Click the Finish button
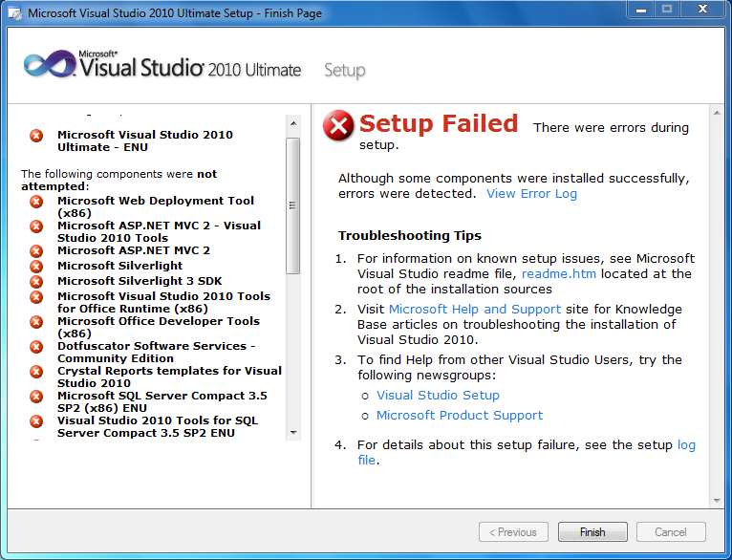Image resolution: width=732 pixels, height=560 pixels. 592,532
